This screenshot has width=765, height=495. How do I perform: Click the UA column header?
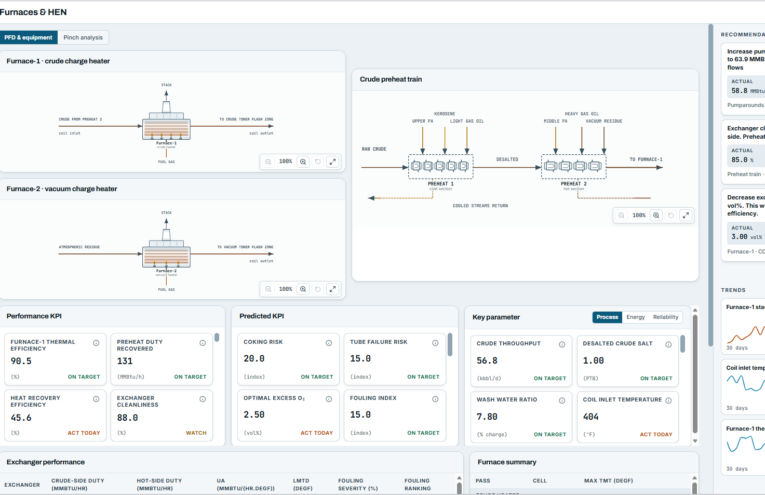click(246, 484)
